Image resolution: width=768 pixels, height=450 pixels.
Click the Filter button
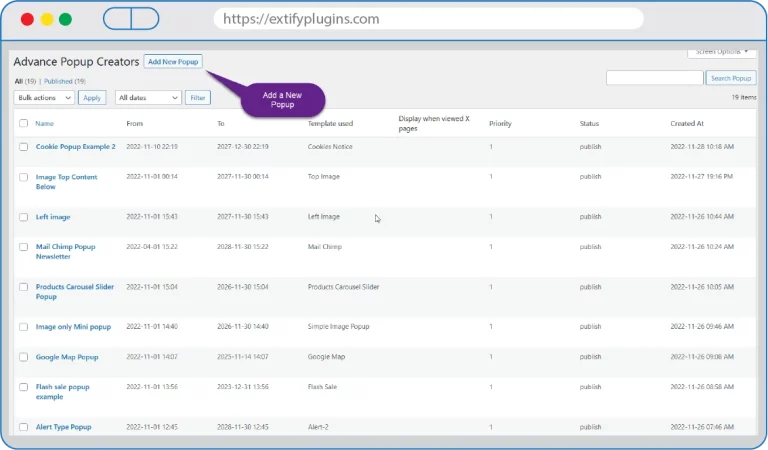[197, 98]
